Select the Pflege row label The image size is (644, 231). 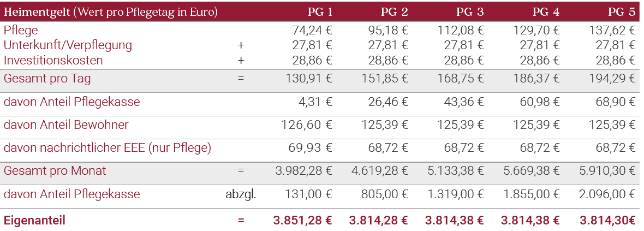click(21, 31)
